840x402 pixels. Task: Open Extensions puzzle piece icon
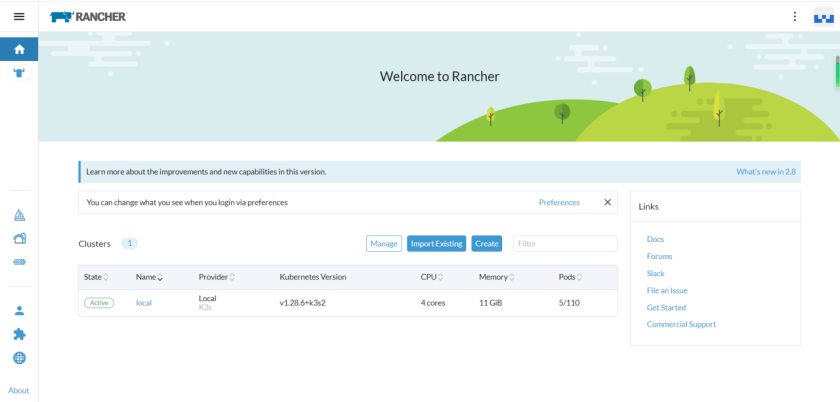tap(19, 334)
